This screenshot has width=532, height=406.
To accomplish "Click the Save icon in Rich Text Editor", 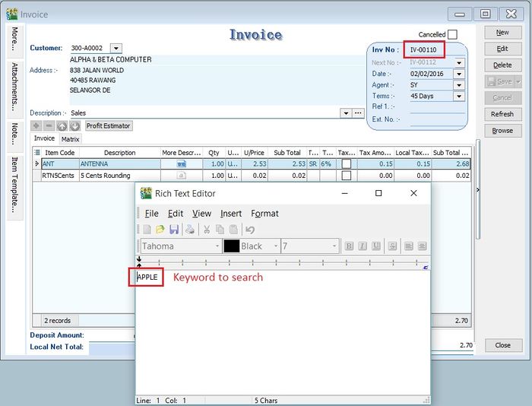I will click(174, 230).
